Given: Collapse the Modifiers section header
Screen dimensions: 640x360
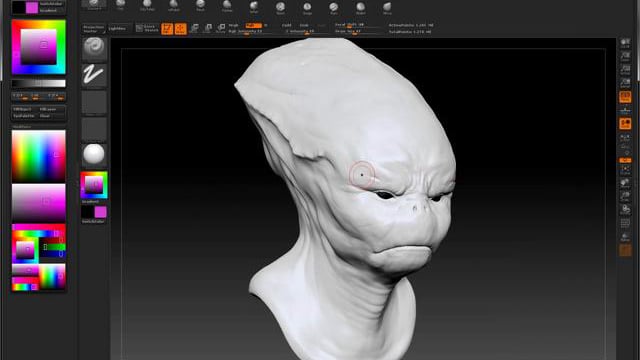Looking at the screenshot, I should [x=22, y=127].
